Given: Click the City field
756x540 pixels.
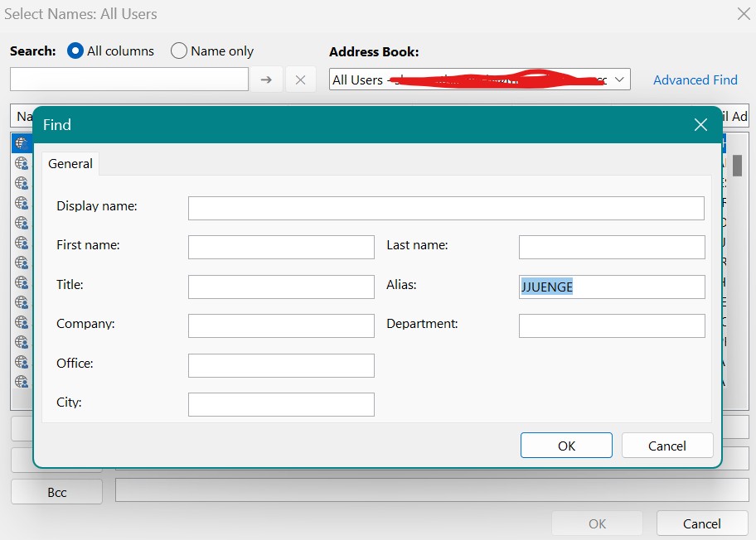Looking at the screenshot, I should (x=281, y=404).
